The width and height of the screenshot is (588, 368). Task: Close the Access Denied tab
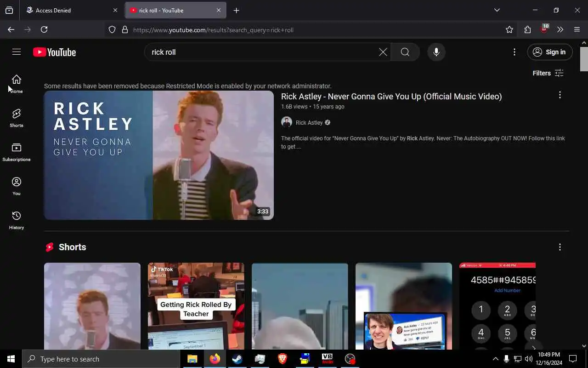[115, 10]
